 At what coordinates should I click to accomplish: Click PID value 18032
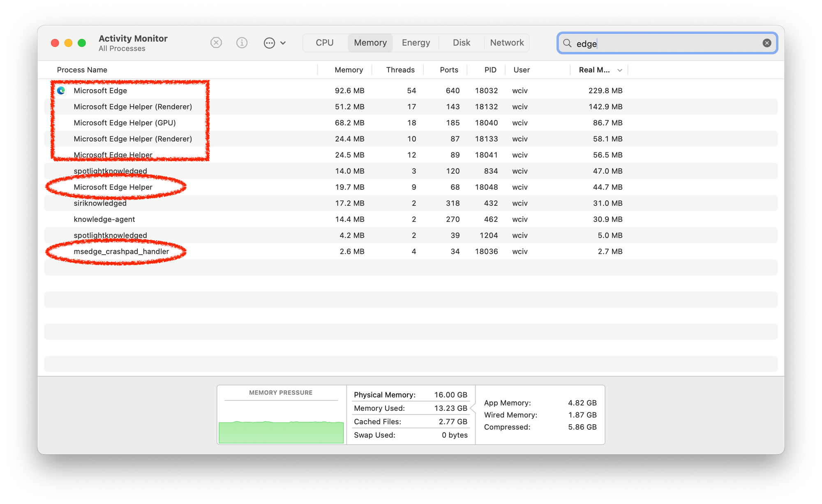(486, 90)
